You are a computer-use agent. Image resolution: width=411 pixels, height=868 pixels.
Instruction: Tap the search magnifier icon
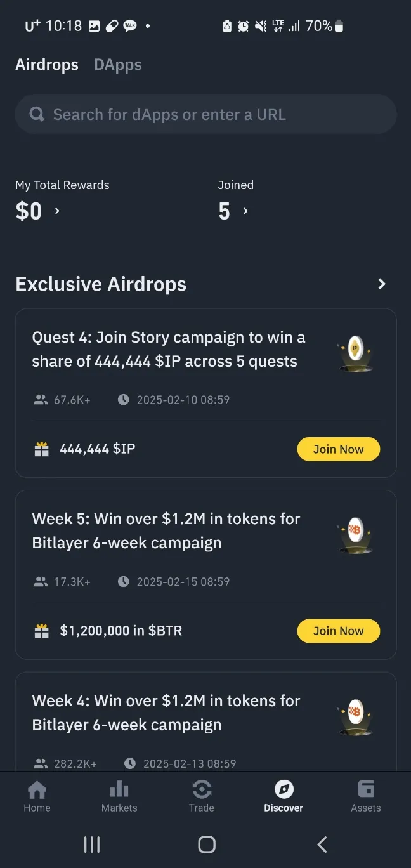37,115
